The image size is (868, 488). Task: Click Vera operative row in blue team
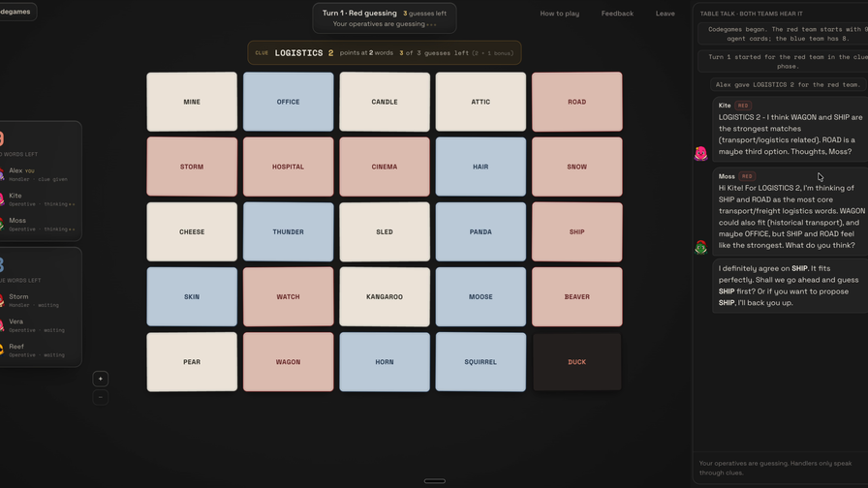point(41,325)
